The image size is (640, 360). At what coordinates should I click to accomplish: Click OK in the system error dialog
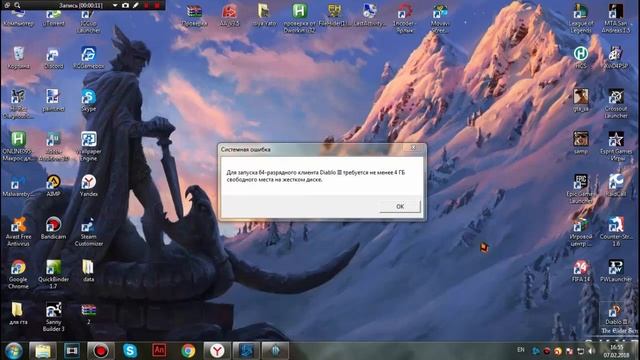400,206
